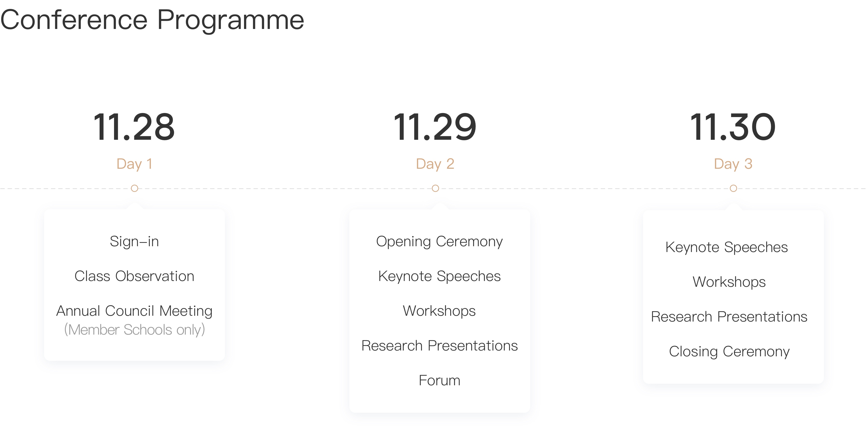Click Sign-in in the Day 1 card
The width and height of the screenshot is (868, 428).
(134, 241)
